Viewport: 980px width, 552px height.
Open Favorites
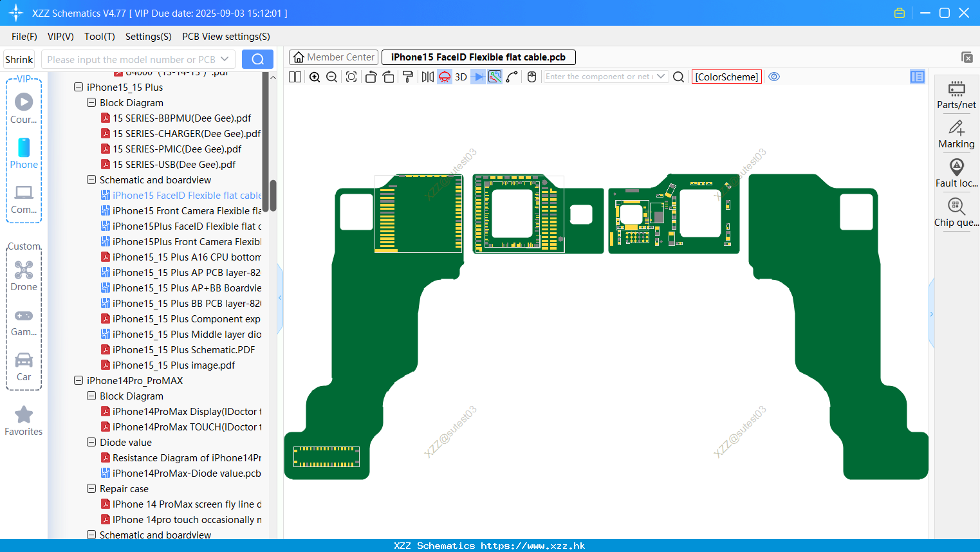click(24, 421)
